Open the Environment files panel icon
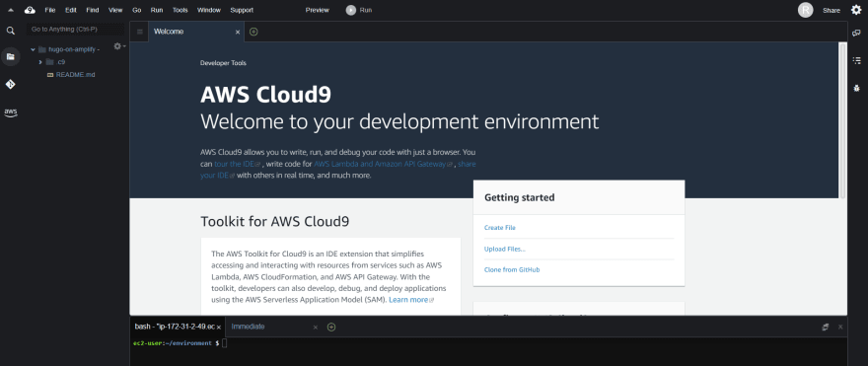This screenshot has height=366, width=868. pos(11,56)
